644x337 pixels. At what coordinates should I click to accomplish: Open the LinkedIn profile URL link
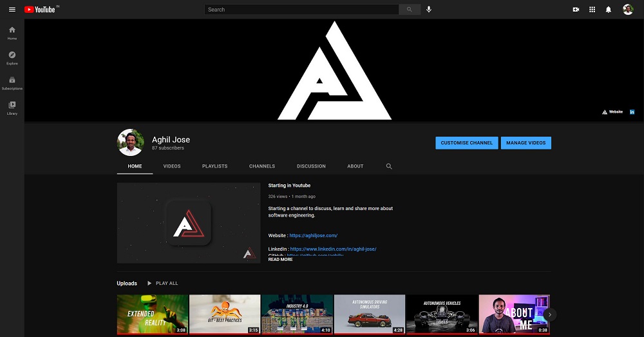[x=333, y=249]
